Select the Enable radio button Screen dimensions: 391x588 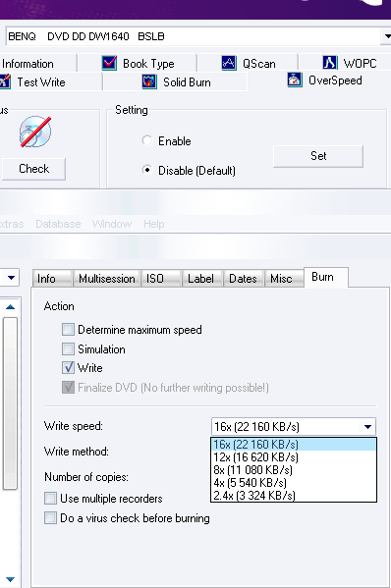(147, 140)
